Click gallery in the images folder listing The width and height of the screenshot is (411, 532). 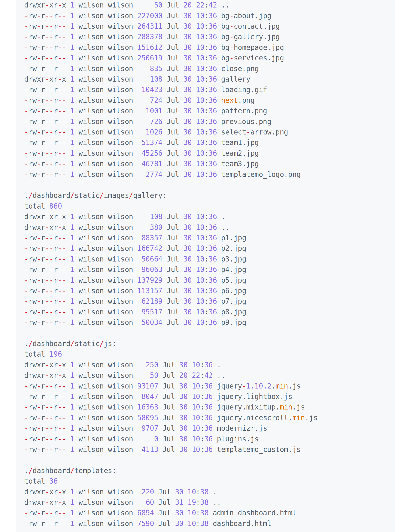(x=235, y=79)
